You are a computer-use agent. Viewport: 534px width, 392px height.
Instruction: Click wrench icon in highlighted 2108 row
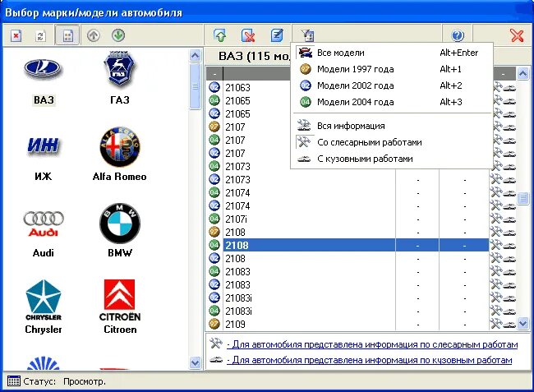point(496,245)
